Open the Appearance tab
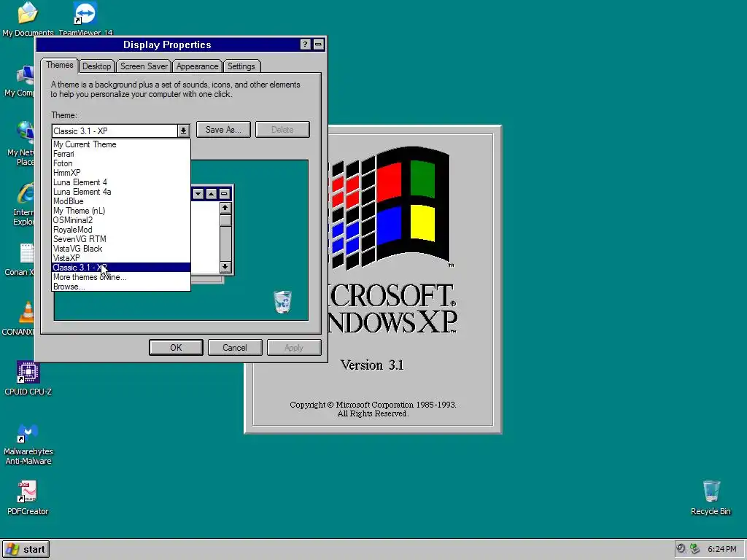Viewport: 747px width, 560px height. point(197,66)
